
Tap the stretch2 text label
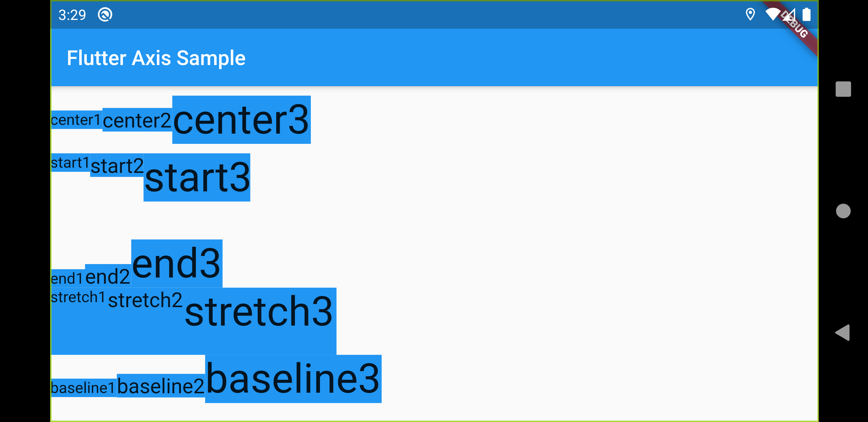point(145,300)
